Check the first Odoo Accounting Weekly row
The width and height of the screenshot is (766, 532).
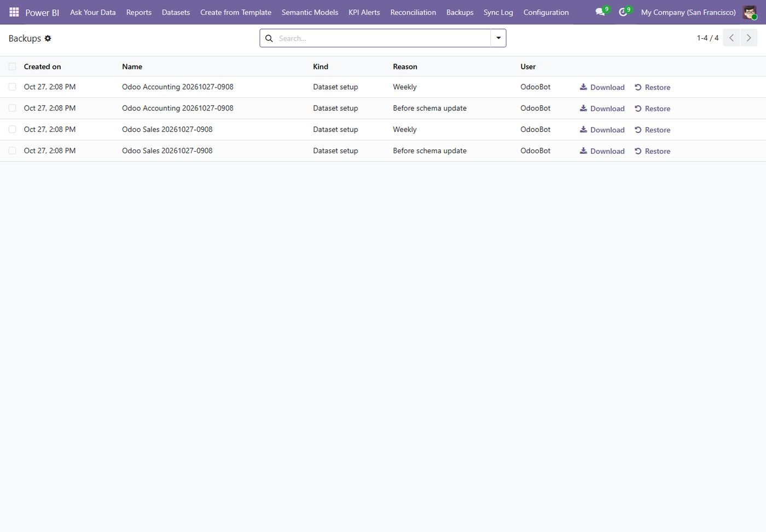click(x=12, y=87)
